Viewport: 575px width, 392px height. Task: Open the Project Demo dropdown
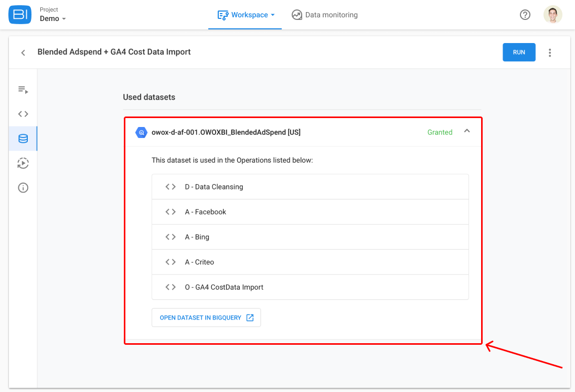[53, 15]
